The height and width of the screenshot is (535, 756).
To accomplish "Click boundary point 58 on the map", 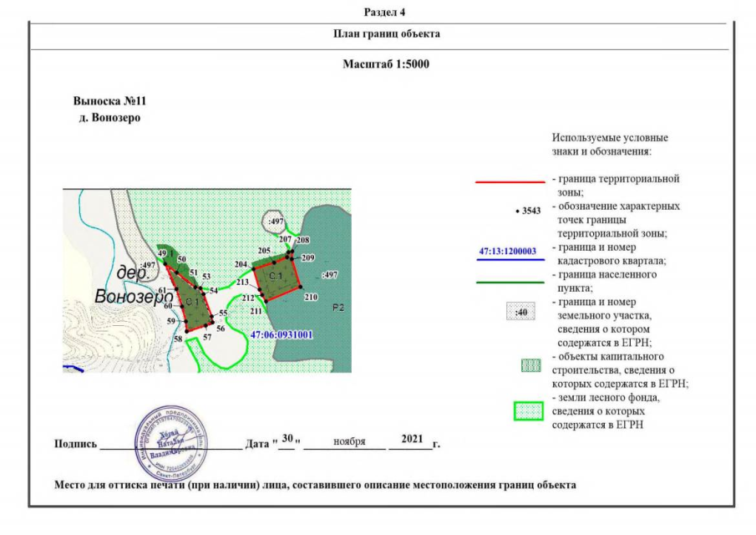I will point(178,339).
